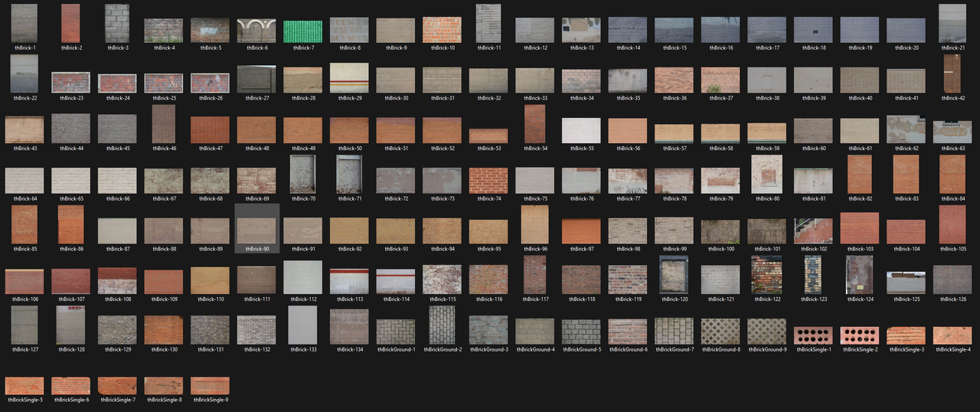
Task: Select the orange thBrick-10 thumbnail
Action: tap(443, 30)
